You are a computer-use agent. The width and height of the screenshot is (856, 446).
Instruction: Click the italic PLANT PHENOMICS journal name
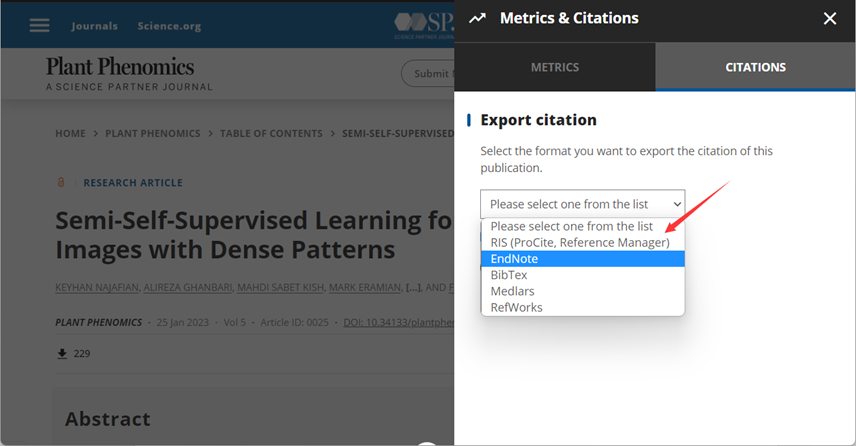coord(99,323)
